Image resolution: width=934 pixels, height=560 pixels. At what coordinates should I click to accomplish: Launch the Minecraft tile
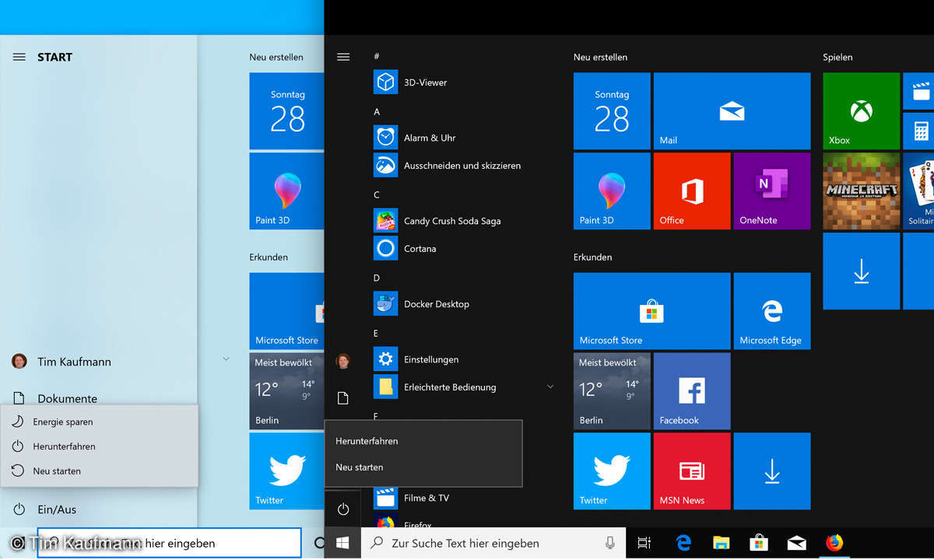[861, 191]
